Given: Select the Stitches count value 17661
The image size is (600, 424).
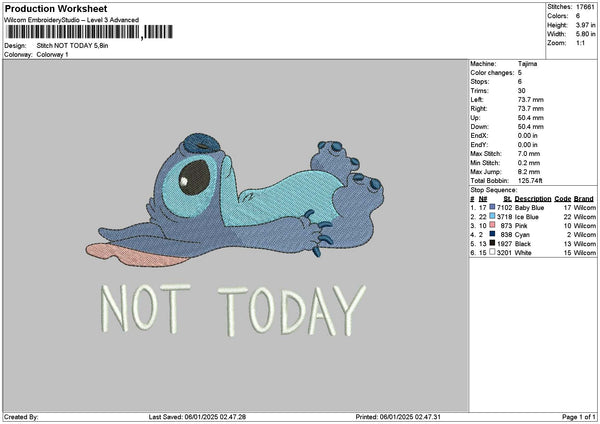Looking at the screenshot, I should coord(586,7).
